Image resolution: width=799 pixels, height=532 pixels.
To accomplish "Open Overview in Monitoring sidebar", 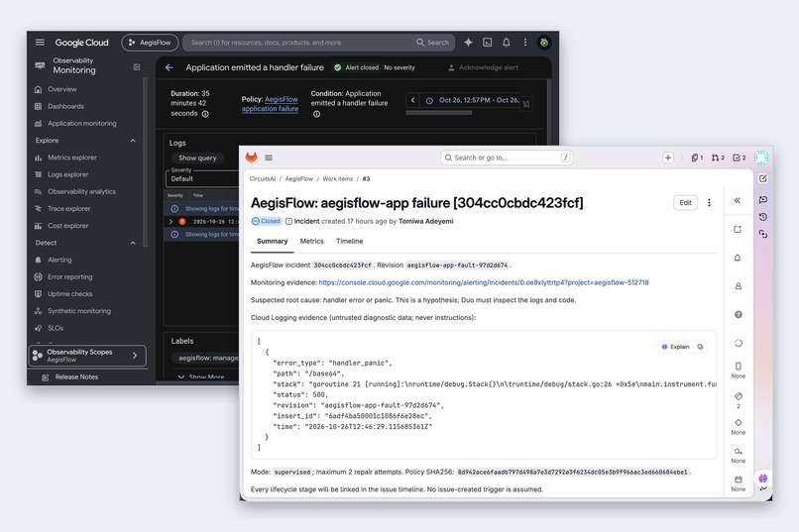I will click(x=62, y=89).
